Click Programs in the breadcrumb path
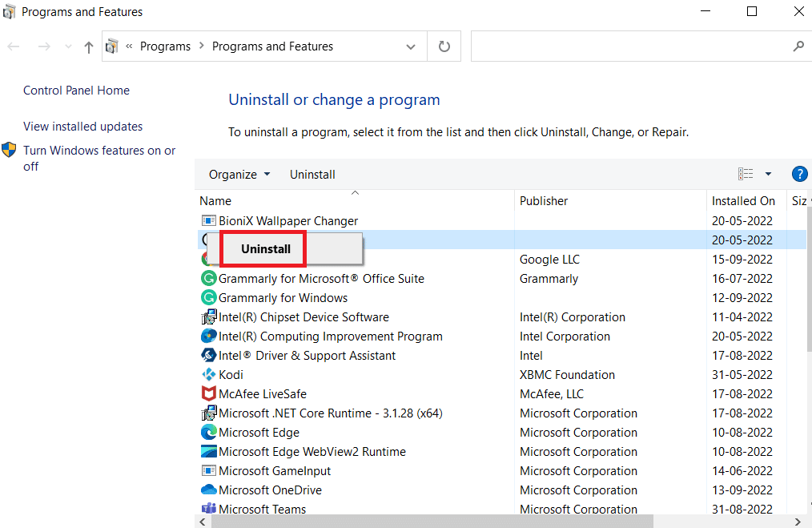Image resolution: width=812 pixels, height=528 pixels. point(165,46)
